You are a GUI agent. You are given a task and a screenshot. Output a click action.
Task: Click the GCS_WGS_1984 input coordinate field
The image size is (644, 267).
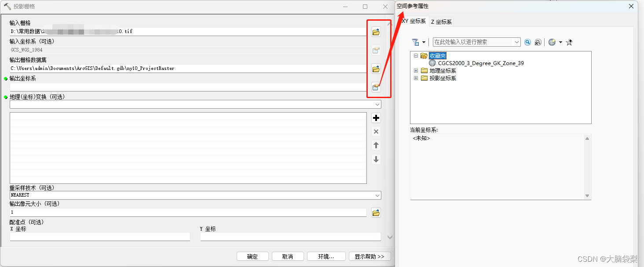[x=188, y=50]
